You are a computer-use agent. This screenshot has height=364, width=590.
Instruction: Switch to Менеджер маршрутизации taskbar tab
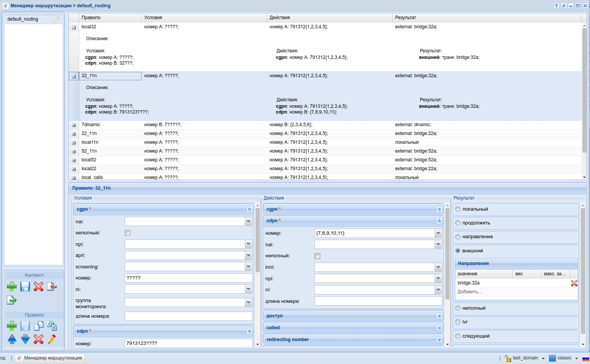click(x=50, y=358)
